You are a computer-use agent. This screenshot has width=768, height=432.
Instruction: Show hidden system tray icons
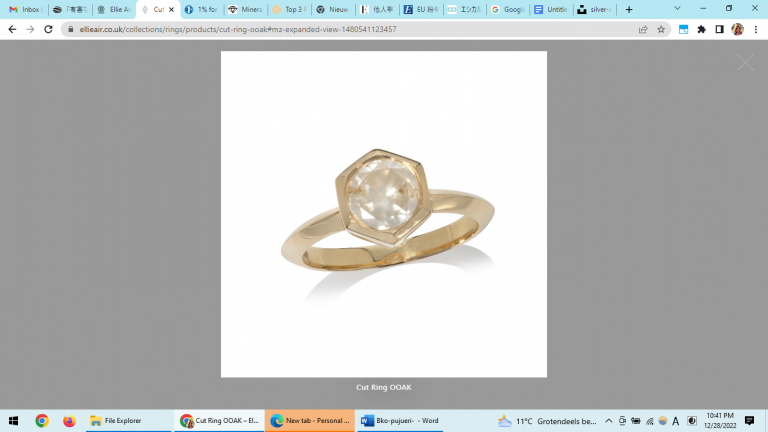click(x=608, y=421)
